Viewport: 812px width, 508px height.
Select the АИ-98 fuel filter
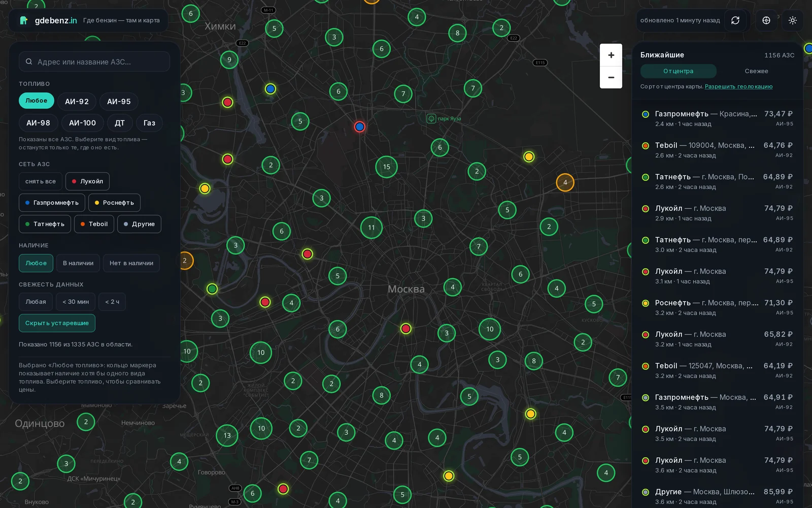[39, 123]
